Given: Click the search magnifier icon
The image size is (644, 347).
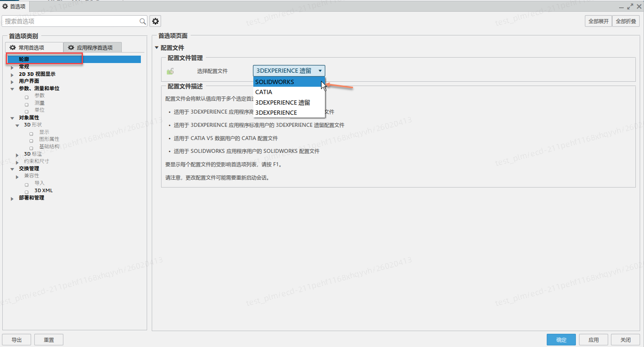Looking at the screenshot, I should click(x=143, y=21).
